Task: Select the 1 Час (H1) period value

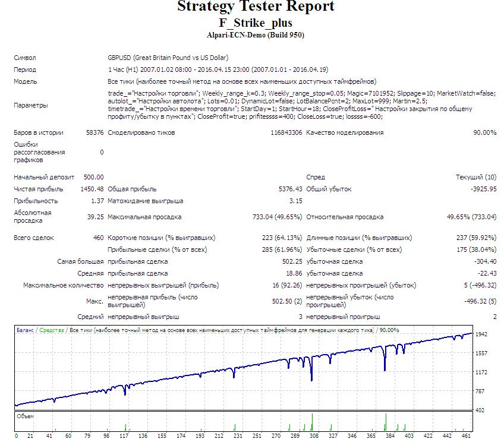Action: [218, 70]
